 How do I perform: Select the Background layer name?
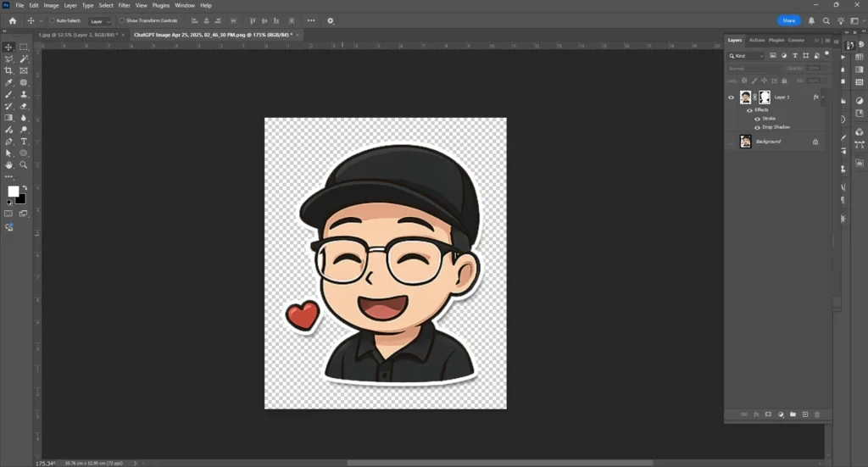(x=768, y=142)
